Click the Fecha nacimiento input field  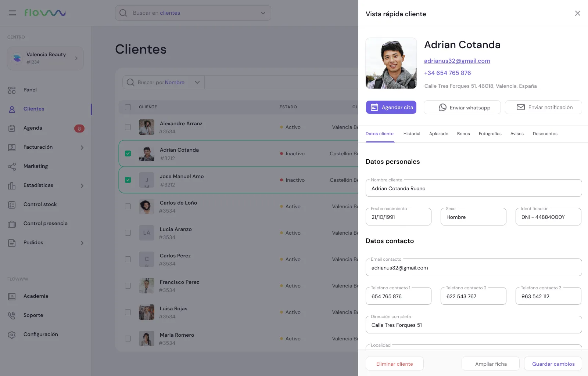[x=398, y=217]
